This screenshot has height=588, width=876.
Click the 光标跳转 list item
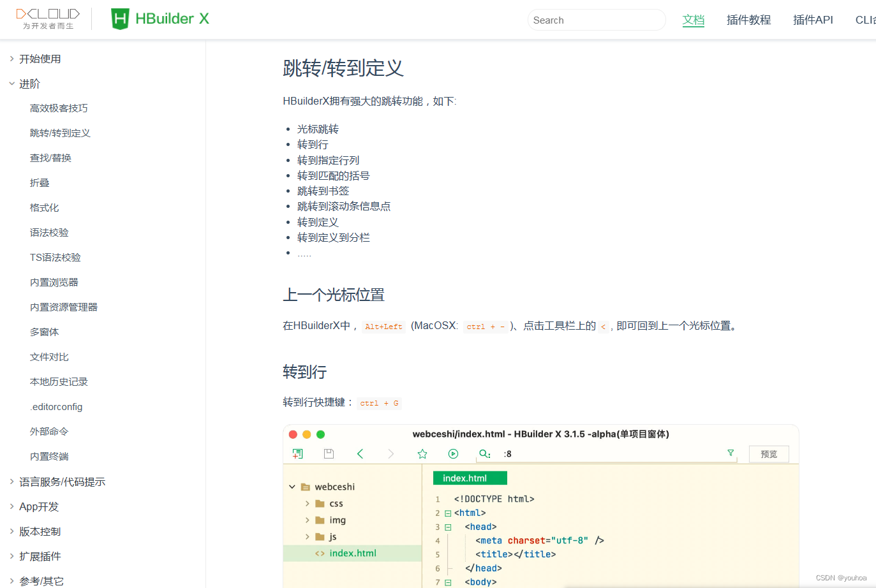pyautogui.click(x=318, y=129)
